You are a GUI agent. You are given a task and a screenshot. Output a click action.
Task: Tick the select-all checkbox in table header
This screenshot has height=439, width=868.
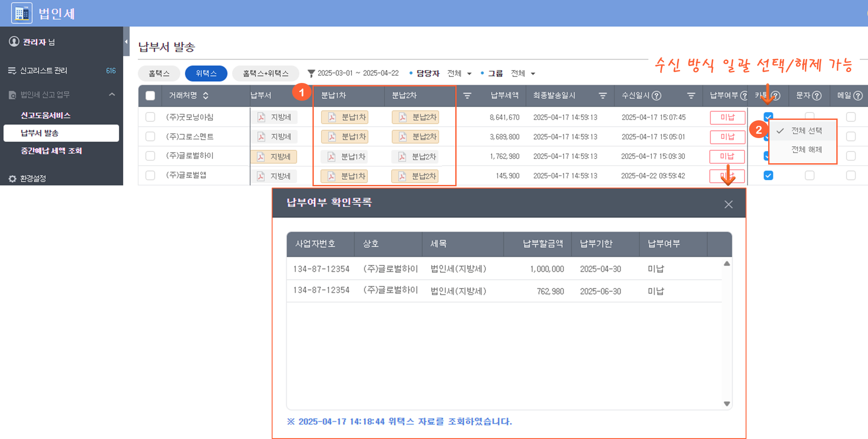[x=150, y=96]
